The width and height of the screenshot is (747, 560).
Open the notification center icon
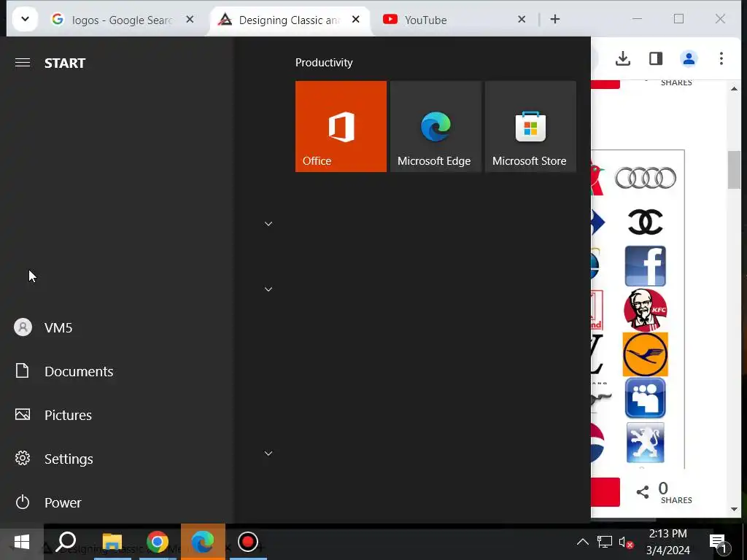tap(719, 542)
